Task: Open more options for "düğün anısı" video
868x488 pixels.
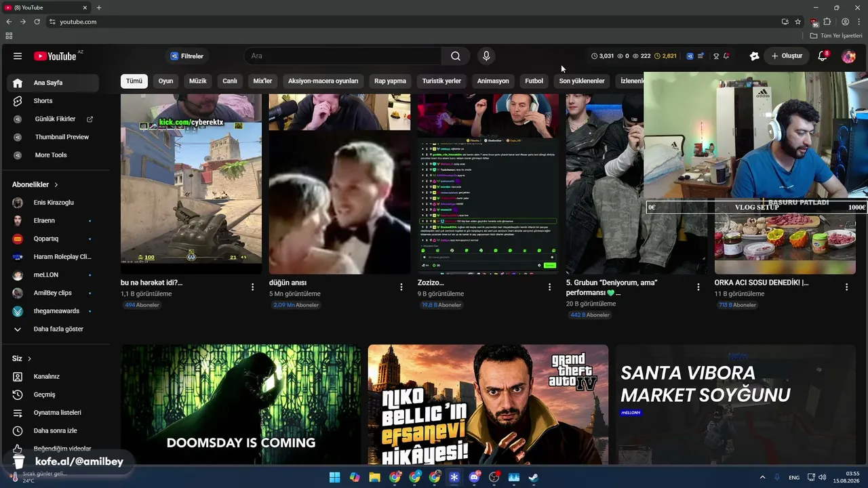Action: [x=401, y=287]
